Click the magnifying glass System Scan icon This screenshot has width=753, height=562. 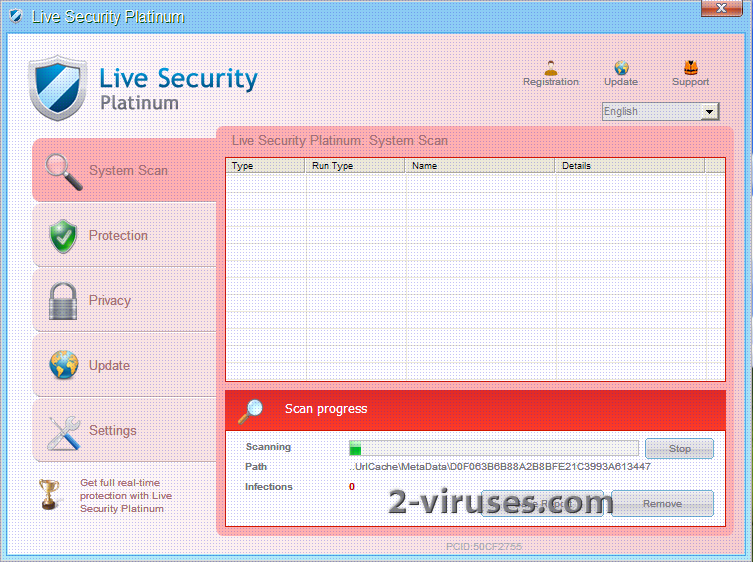(x=63, y=171)
